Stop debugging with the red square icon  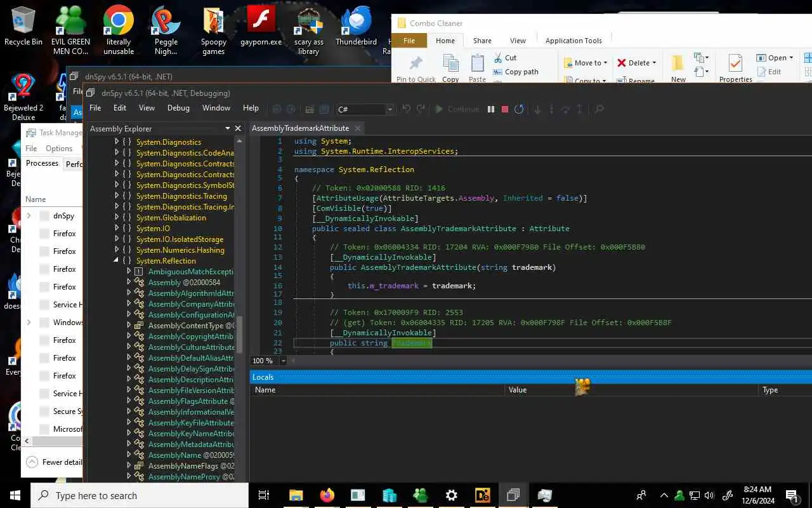pyautogui.click(x=505, y=109)
